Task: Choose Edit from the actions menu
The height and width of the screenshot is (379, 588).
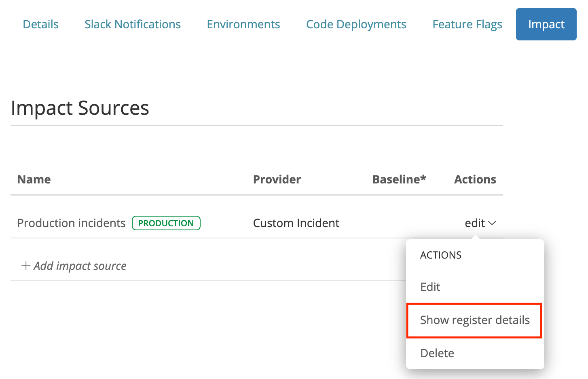Action: tap(430, 287)
